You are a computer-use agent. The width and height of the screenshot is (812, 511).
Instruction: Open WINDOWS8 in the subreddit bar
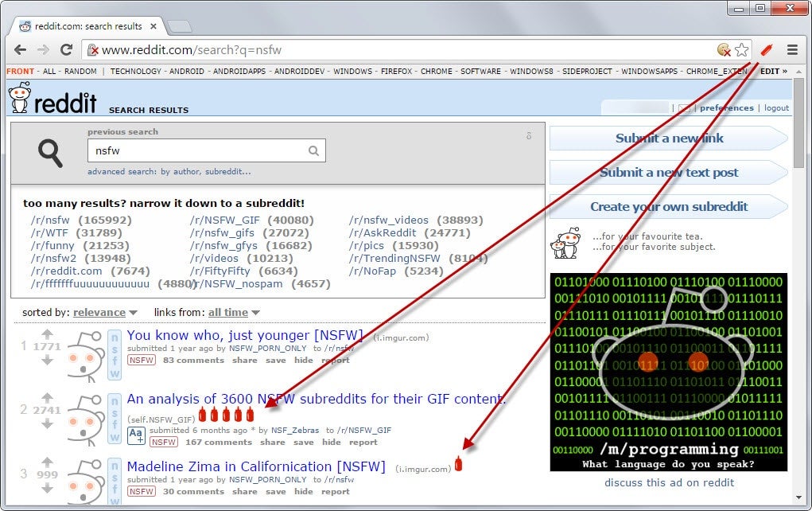tap(531, 71)
